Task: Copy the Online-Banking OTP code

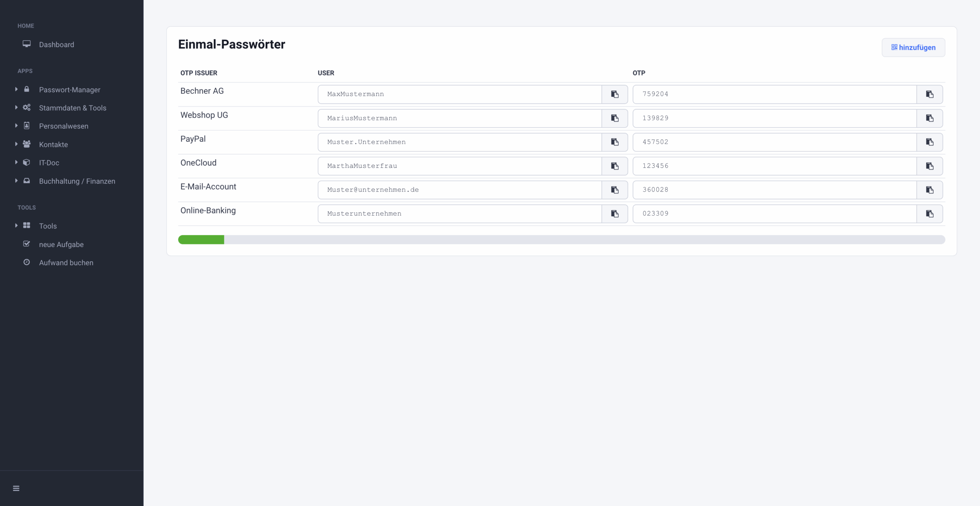Action: pos(929,214)
